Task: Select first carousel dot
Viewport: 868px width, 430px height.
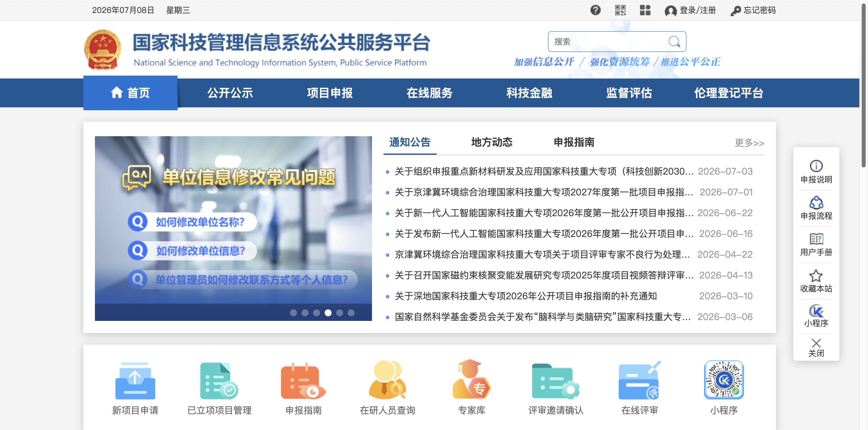Action: pos(293,313)
